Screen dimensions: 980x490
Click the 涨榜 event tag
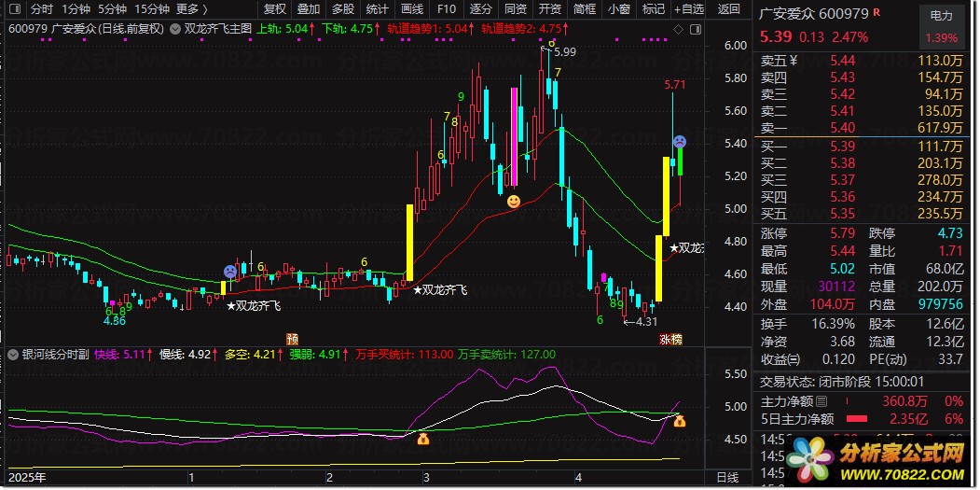coord(671,339)
